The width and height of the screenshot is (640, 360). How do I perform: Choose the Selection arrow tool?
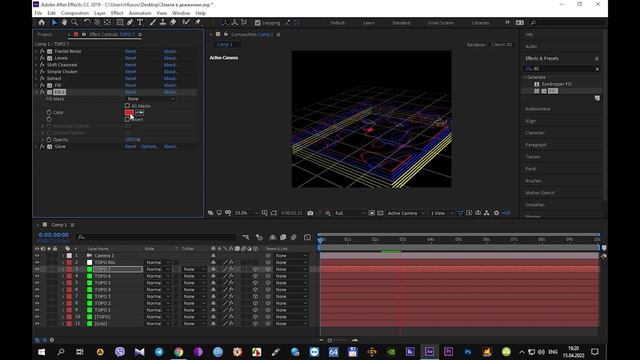(x=54, y=22)
